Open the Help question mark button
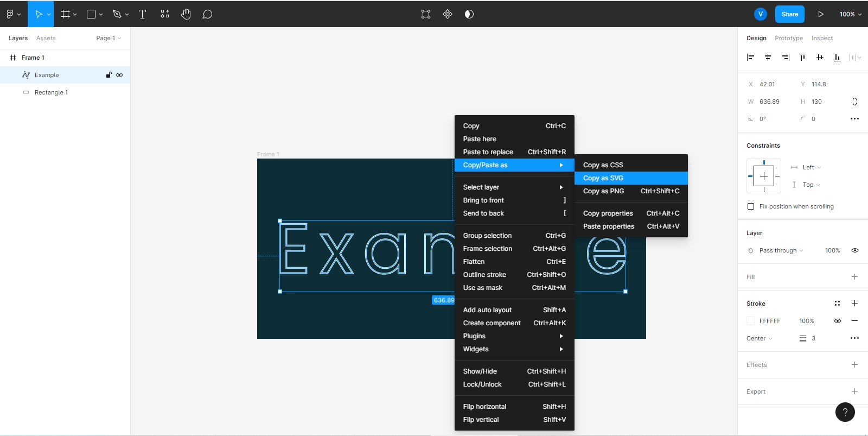This screenshot has height=436, width=868. point(845,412)
